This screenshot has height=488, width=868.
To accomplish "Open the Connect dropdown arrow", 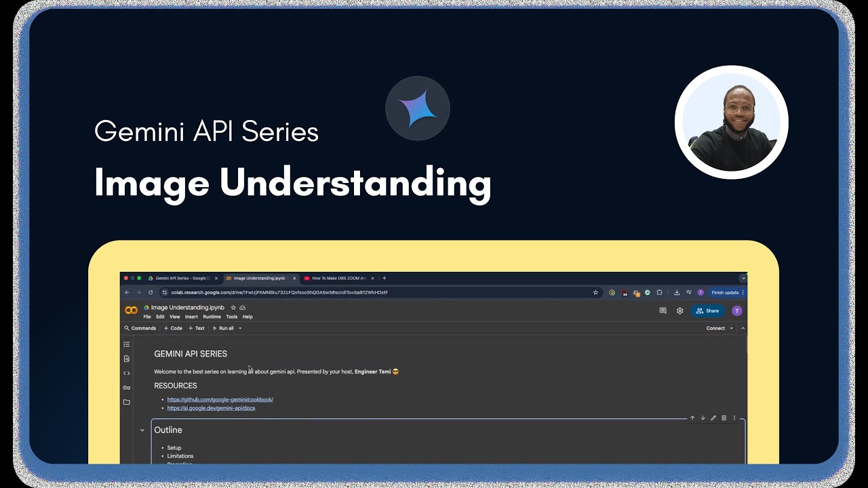I will click(731, 329).
